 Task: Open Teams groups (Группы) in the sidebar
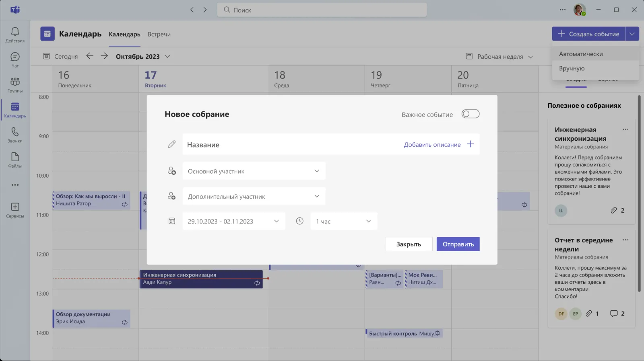point(15,85)
